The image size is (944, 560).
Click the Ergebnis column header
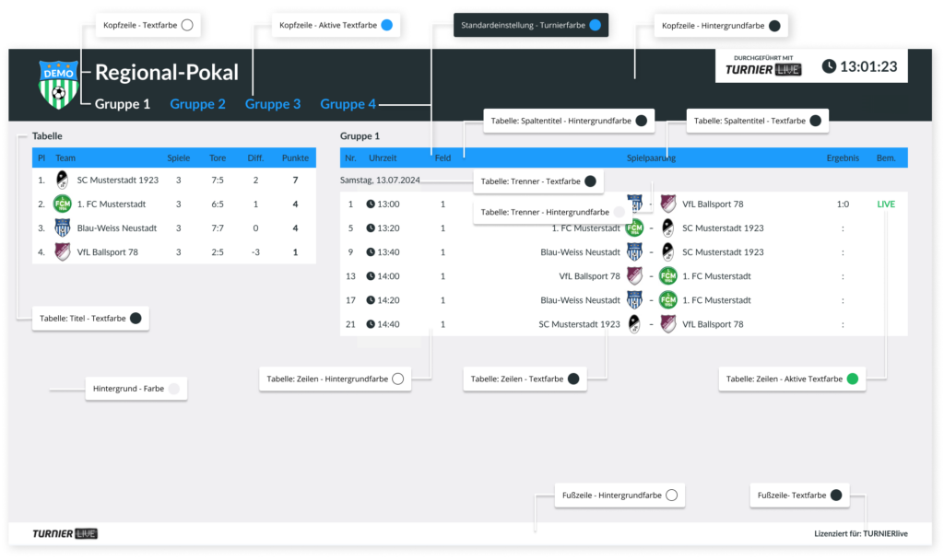843,158
